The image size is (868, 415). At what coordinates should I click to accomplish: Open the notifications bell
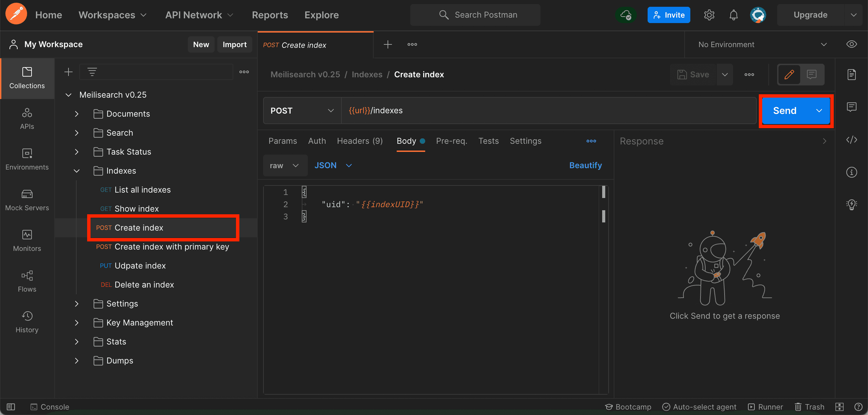pyautogui.click(x=733, y=15)
